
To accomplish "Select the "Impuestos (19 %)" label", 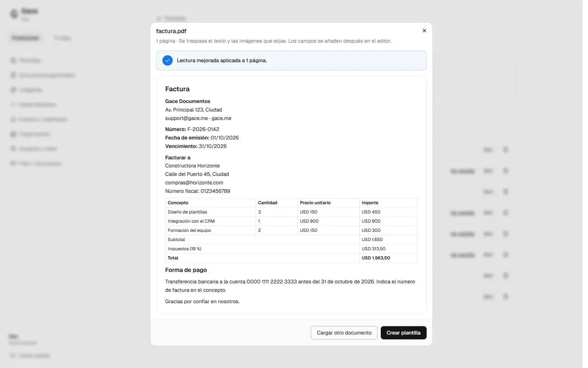I will coord(184,249).
